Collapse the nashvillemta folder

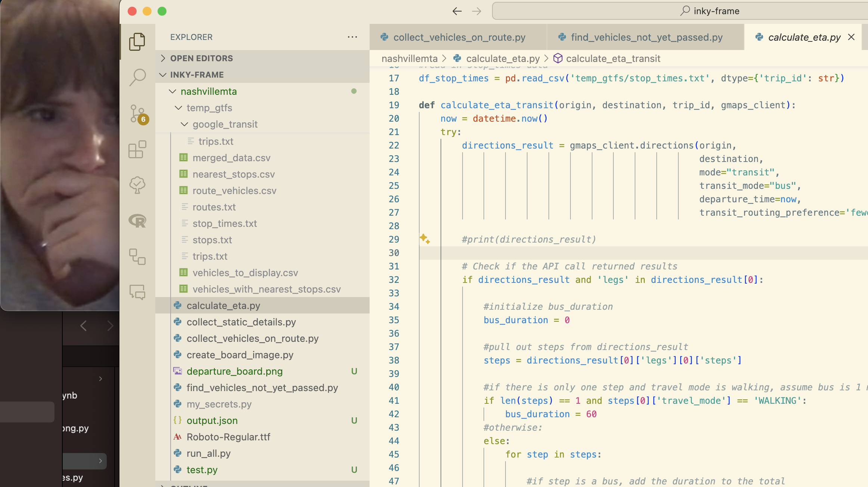tap(262, 91)
